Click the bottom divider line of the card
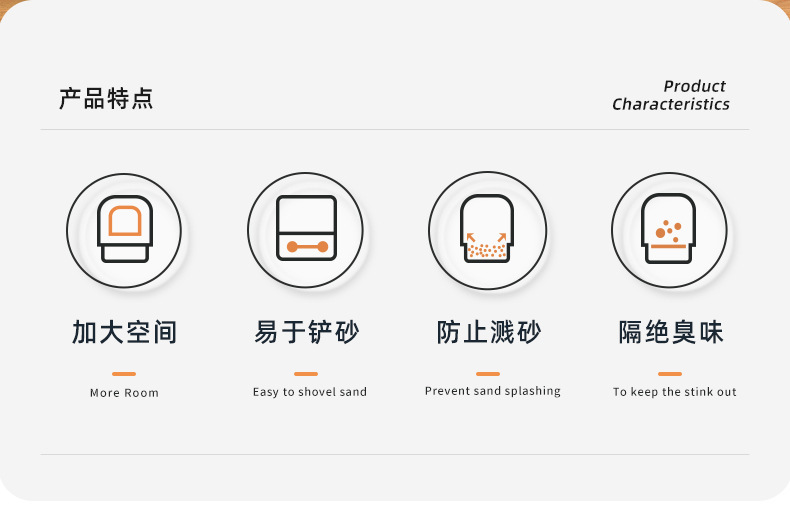This screenshot has height=528, width=790. [395, 454]
